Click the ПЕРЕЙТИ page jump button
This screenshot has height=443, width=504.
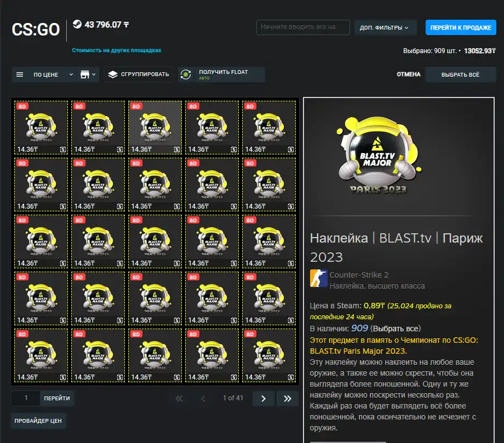pos(57,398)
